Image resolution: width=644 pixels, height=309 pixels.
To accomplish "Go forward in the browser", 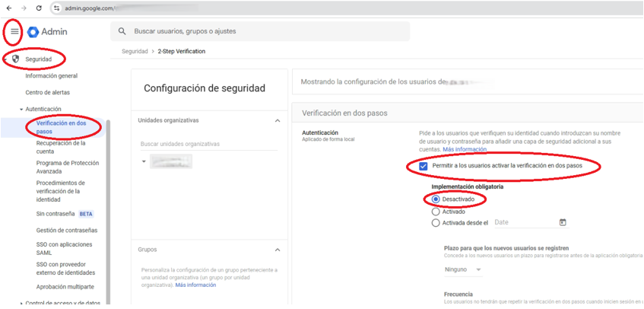I will 24,8.
